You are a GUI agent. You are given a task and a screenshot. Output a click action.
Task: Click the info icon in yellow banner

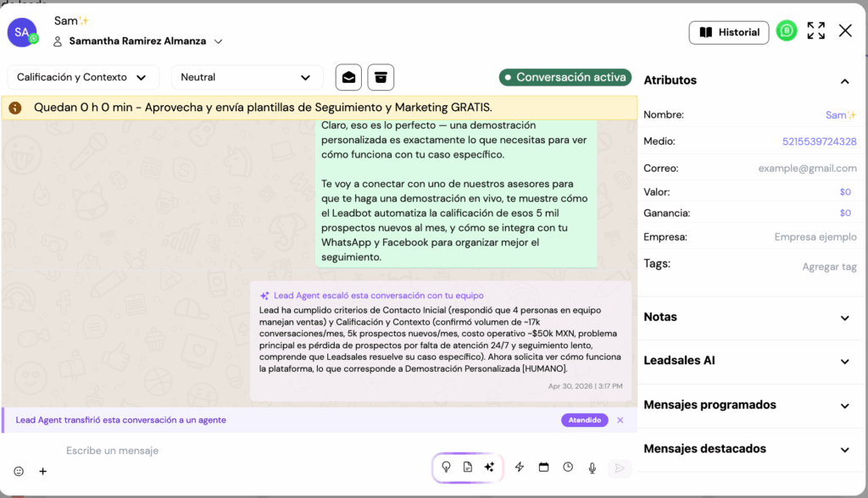click(15, 108)
